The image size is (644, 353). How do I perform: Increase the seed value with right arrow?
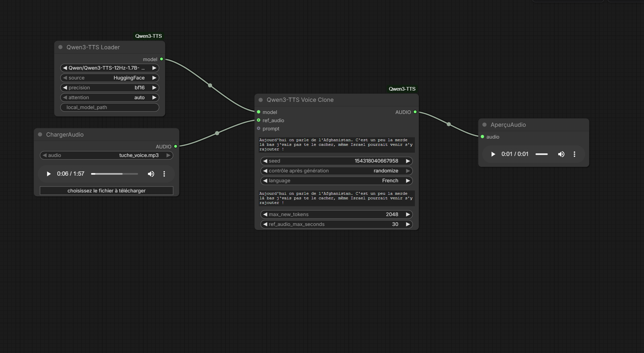tap(408, 161)
